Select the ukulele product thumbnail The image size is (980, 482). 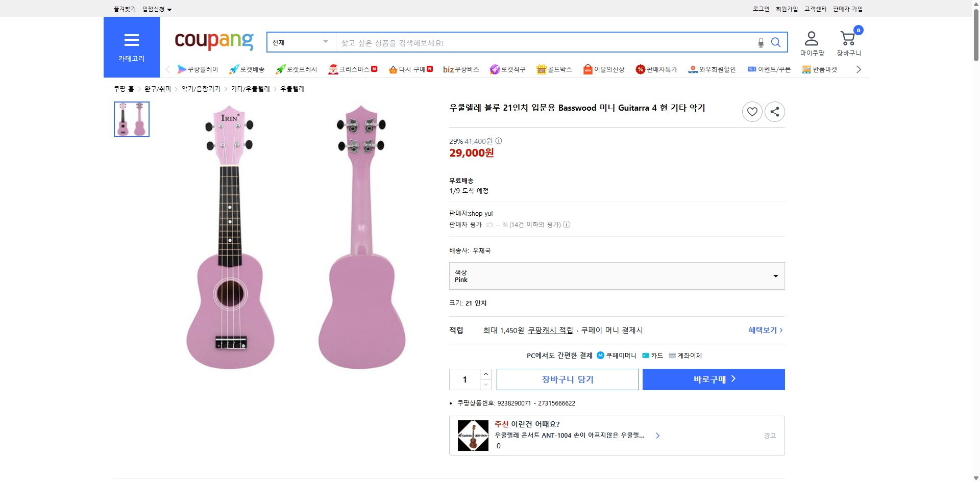(131, 119)
